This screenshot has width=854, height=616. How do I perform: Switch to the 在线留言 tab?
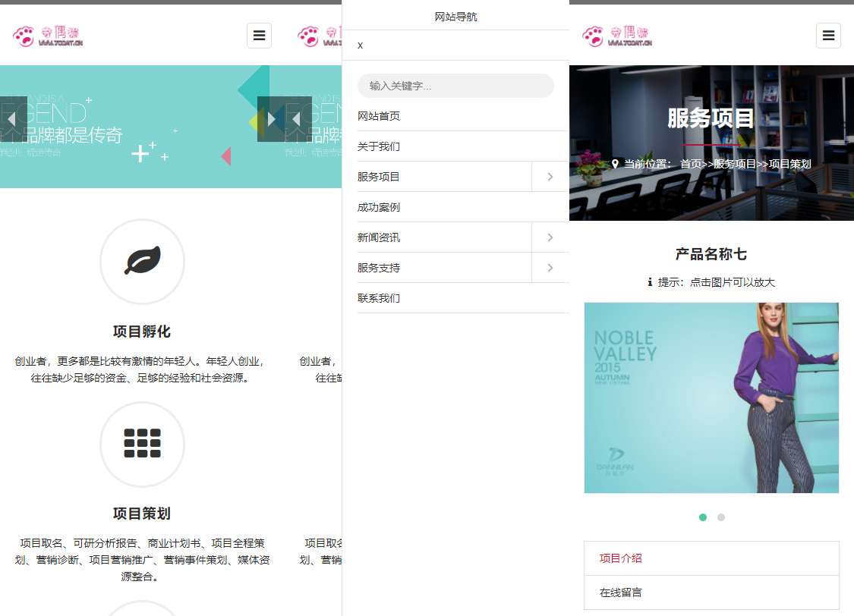[x=711, y=592]
